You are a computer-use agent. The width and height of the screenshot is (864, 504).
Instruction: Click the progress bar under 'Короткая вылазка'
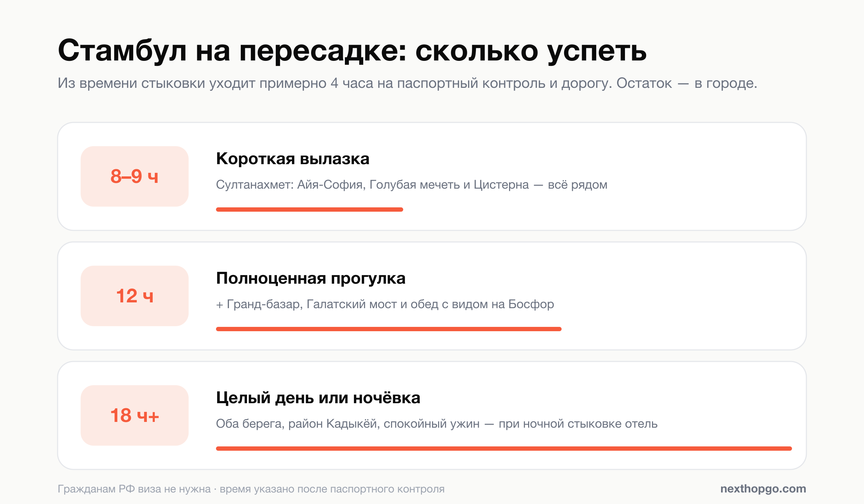310,210
